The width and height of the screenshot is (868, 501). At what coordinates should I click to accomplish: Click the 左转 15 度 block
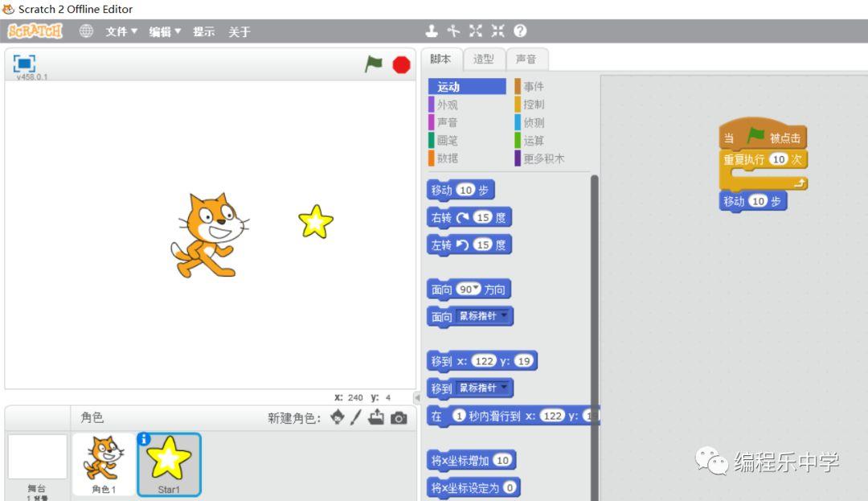tap(469, 244)
